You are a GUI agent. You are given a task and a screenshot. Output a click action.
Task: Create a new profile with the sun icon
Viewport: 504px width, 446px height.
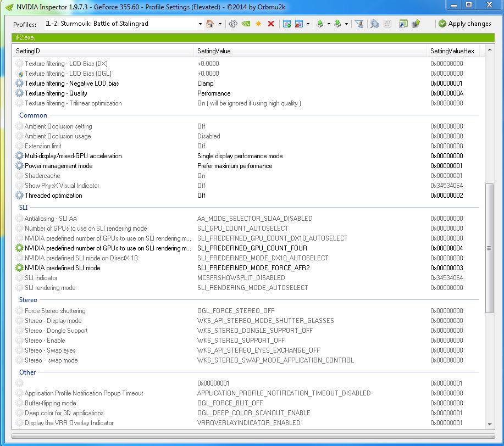point(258,24)
